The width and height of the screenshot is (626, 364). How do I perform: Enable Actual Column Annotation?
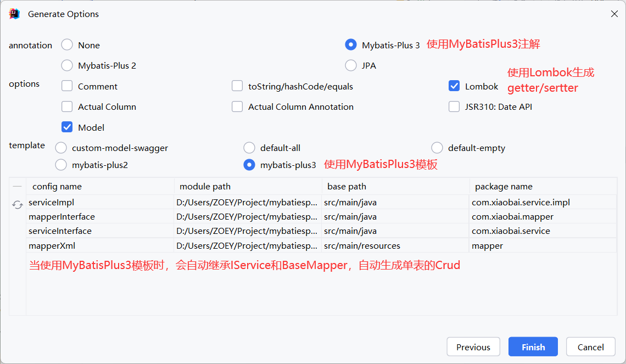point(237,107)
